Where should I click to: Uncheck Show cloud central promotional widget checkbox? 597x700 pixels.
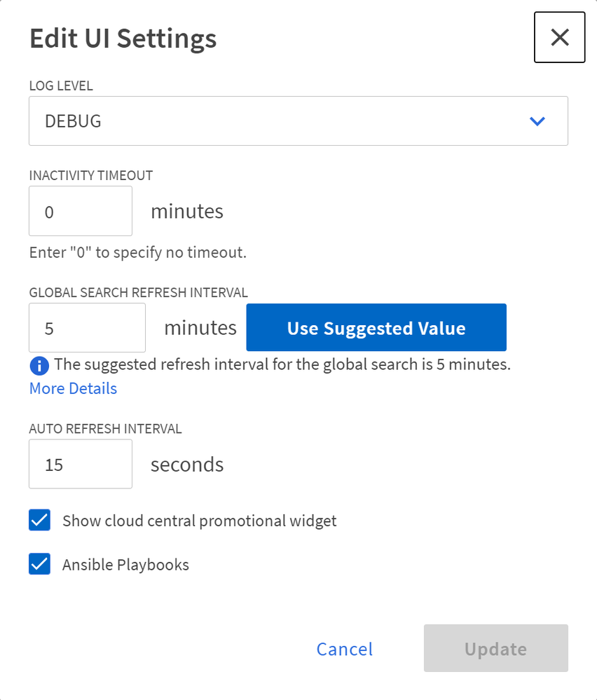[40, 521]
